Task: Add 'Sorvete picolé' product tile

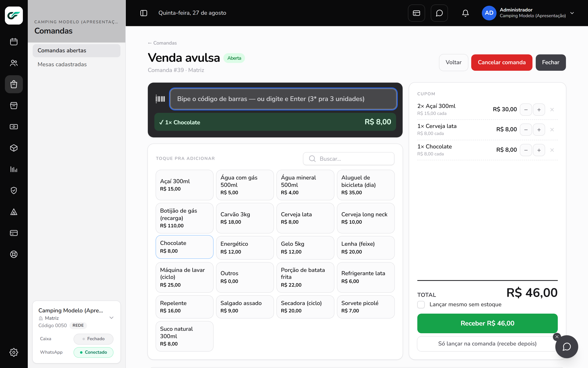Action: click(366, 307)
